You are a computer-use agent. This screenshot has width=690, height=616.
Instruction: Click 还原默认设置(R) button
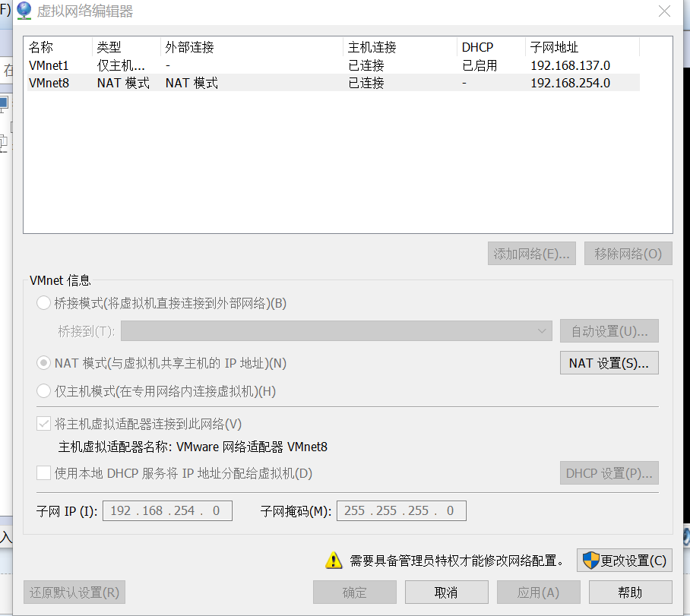coord(74,592)
